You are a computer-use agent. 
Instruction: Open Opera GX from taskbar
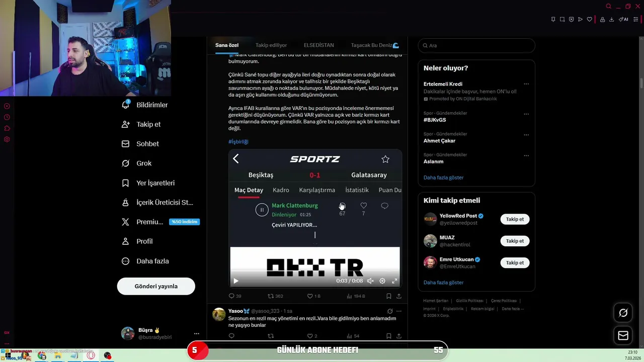91,355
